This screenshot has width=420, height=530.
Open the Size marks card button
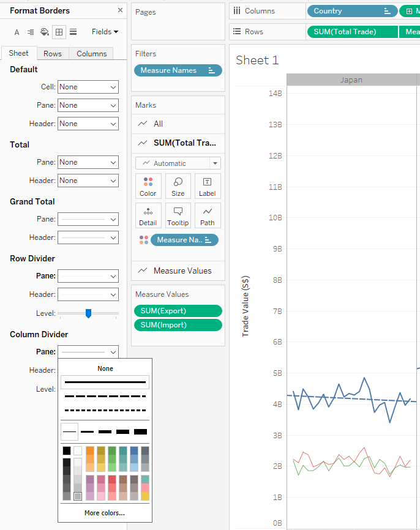pos(178,186)
